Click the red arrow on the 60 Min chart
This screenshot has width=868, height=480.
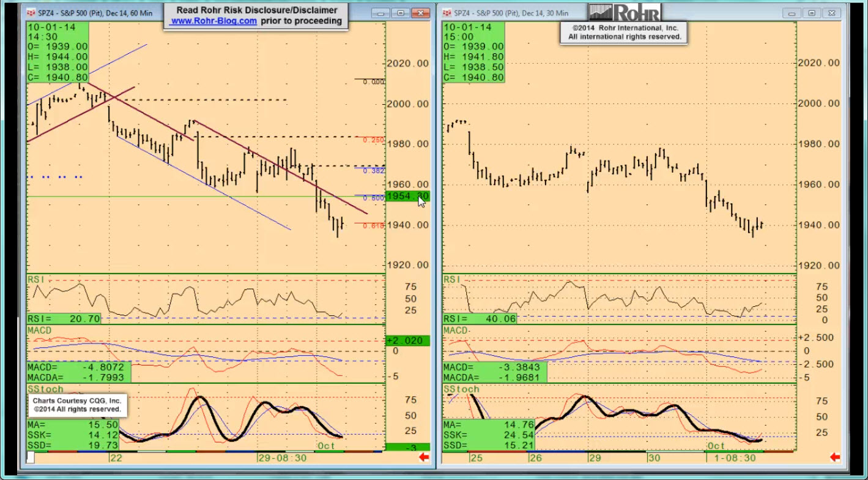(424, 457)
